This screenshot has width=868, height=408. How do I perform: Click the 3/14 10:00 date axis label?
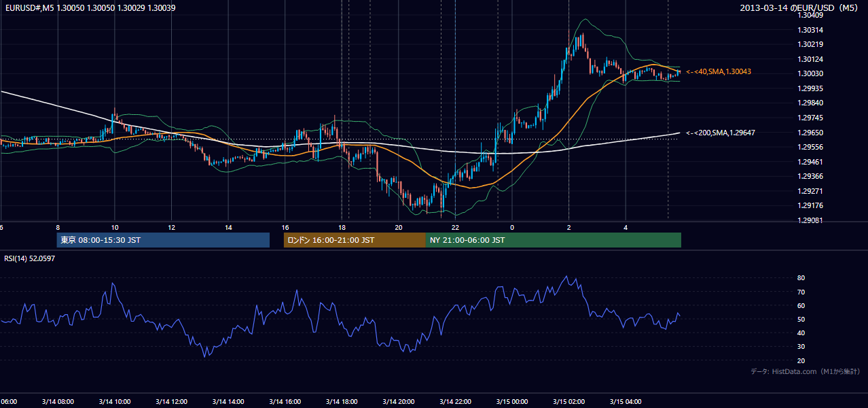tap(114, 401)
